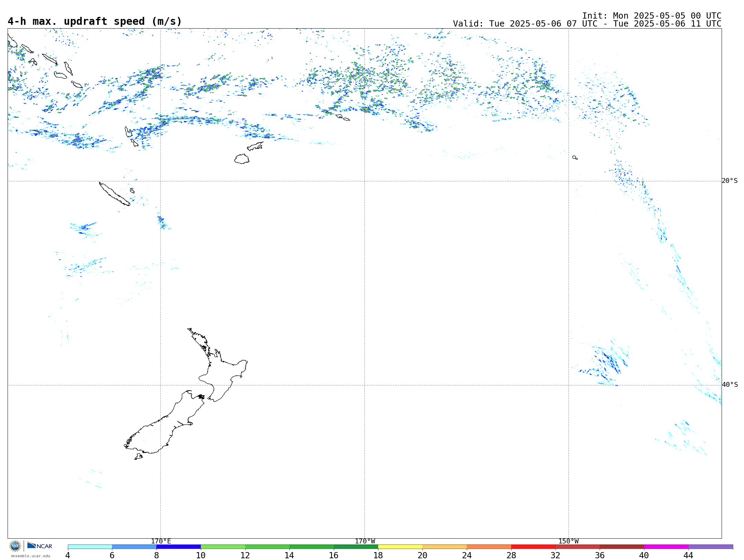Viewport: 744px width, 560px height.
Task: Click the 40°S latitude label
Action: (x=730, y=385)
